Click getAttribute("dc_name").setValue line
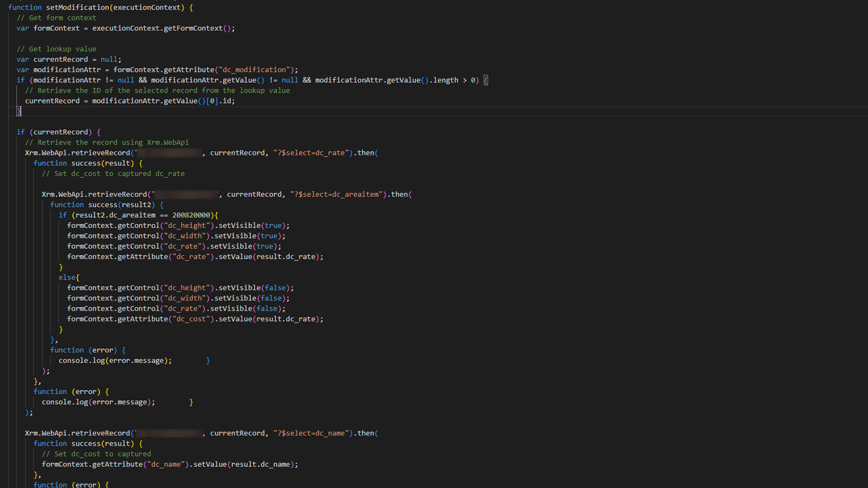868x488 pixels. pos(170,465)
